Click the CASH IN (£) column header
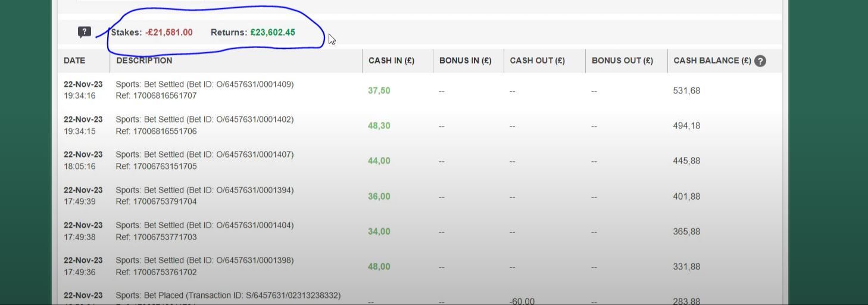 pos(391,61)
